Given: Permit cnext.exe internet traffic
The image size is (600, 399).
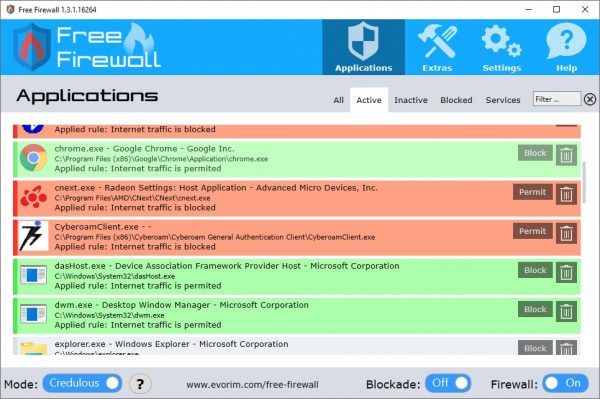Looking at the screenshot, I should point(533,192).
